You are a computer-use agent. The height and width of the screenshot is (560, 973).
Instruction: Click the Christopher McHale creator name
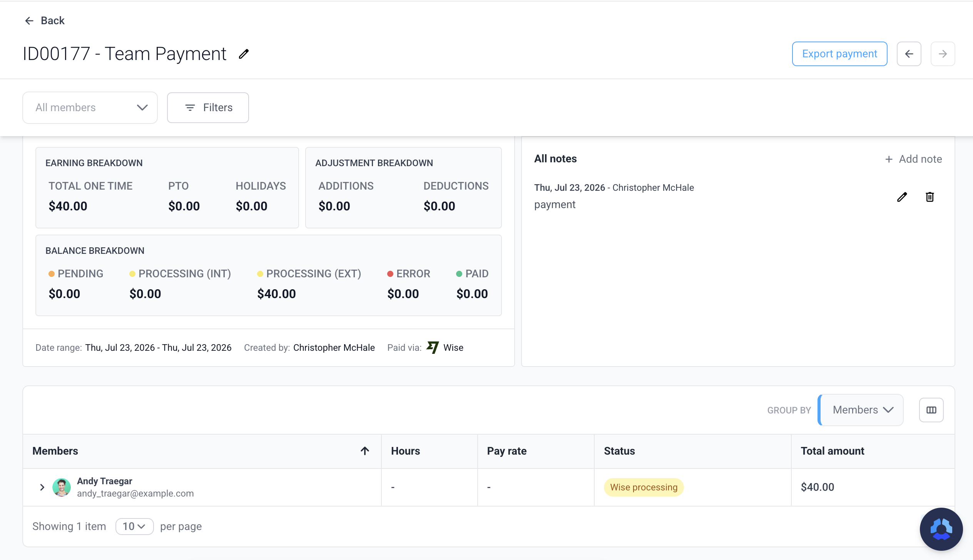334,348
